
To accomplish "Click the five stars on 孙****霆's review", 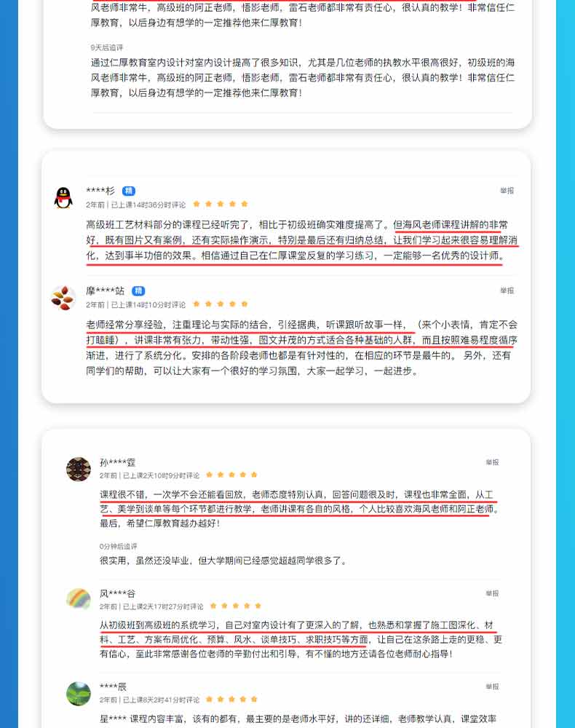I will (x=231, y=475).
